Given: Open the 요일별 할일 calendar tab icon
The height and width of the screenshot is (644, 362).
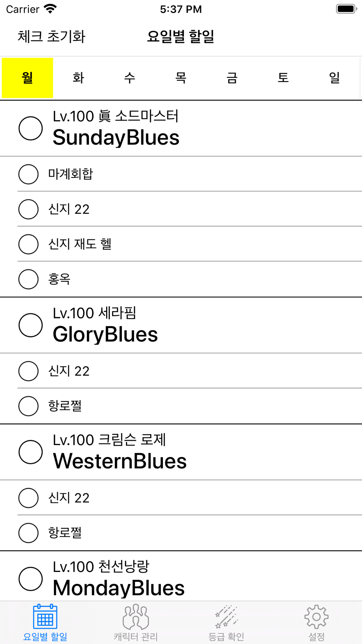Looking at the screenshot, I should pos(45,616).
